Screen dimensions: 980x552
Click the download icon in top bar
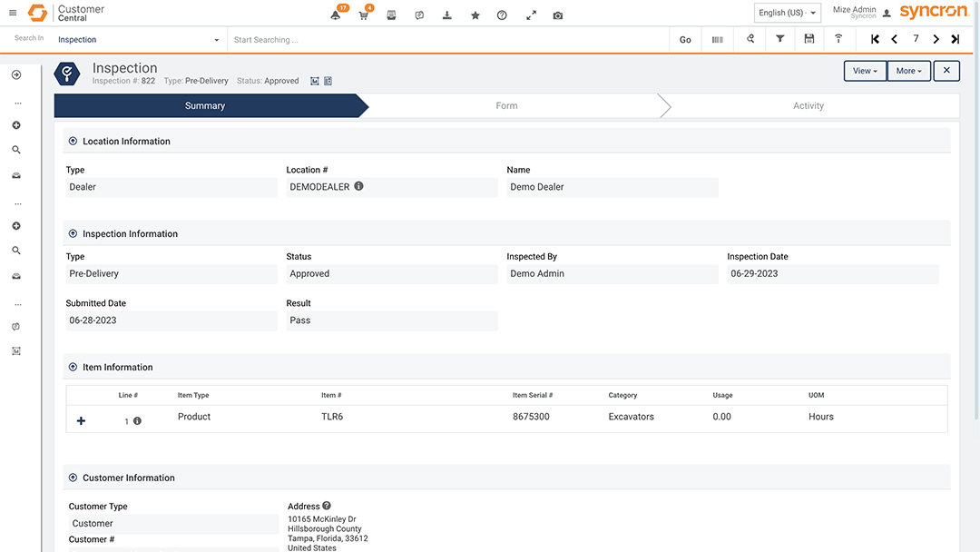pyautogui.click(x=446, y=15)
